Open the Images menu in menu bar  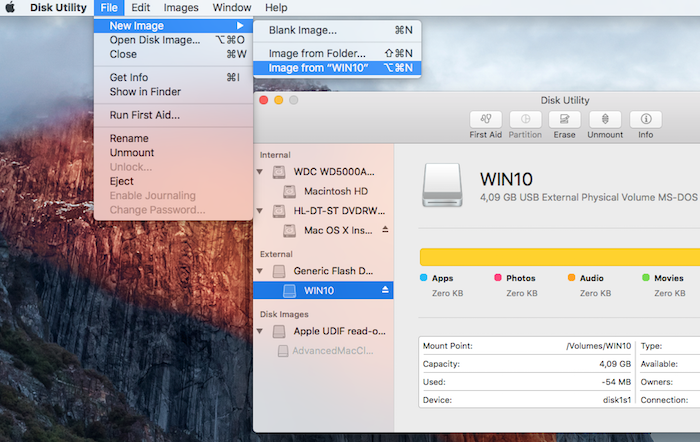181,8
